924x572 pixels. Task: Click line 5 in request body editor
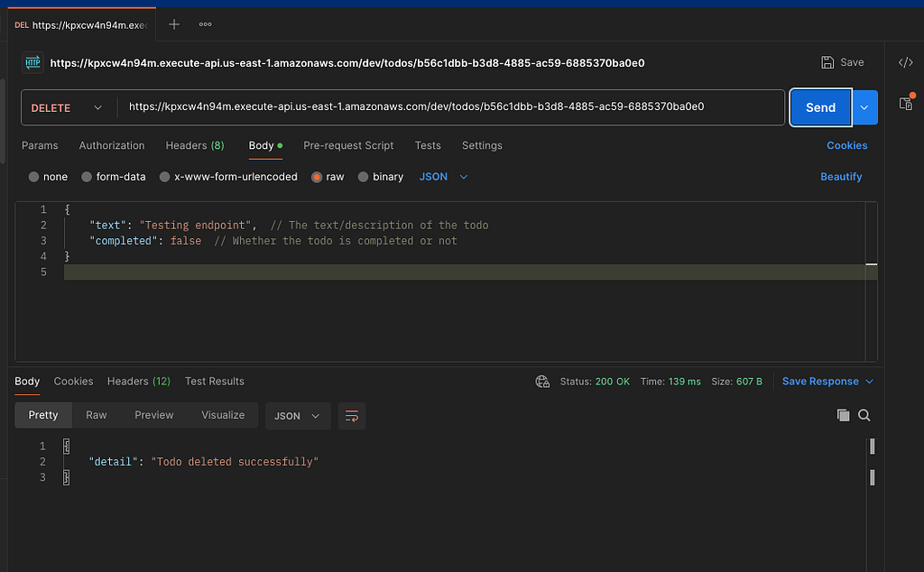(x=470, y=272)
